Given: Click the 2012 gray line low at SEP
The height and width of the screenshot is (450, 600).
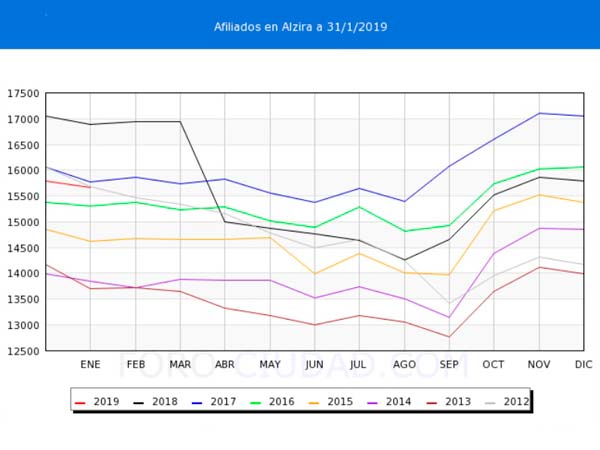Looking at the screenshot, I should [449, 303].
